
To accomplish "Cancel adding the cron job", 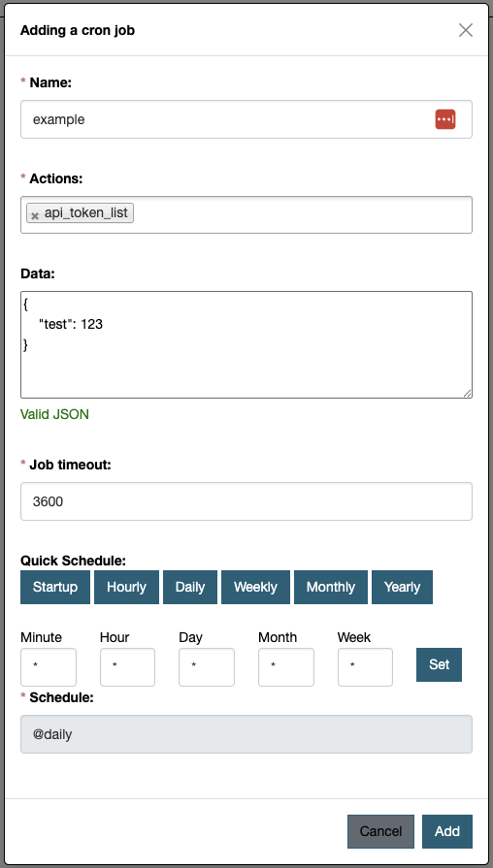I will [380, 831].
